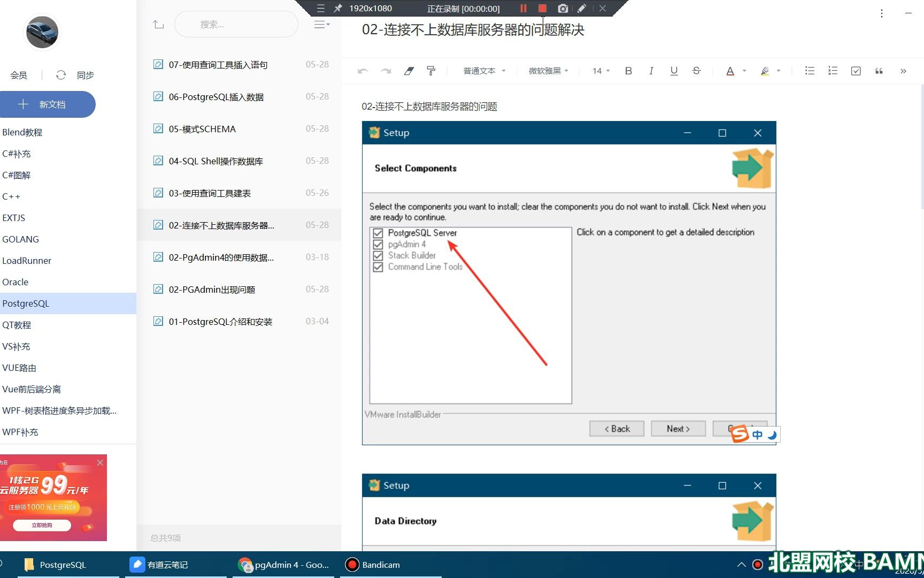Screen dimensions: 924x578
Task: Insert a block quote
Action: coord(879,71)
